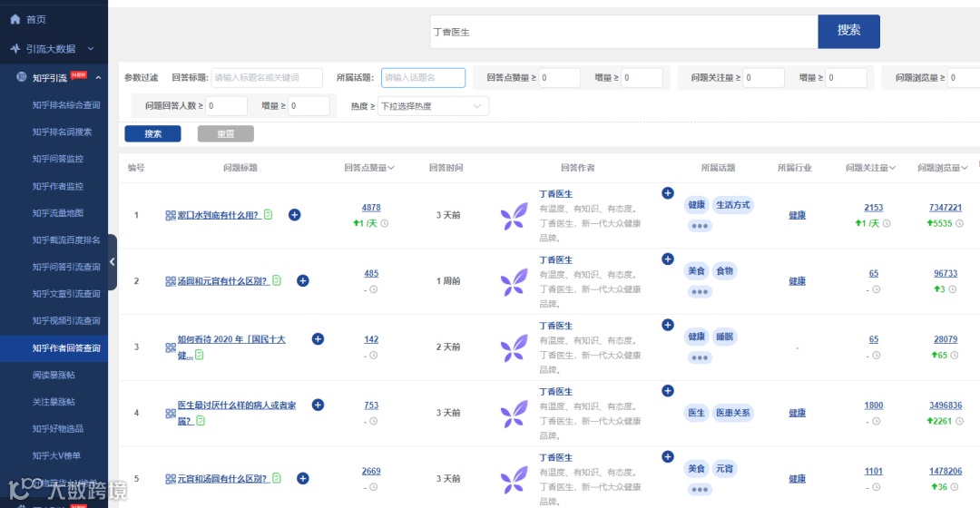Open question 汤圆和元宵有什么区别?
The image size is (980, 508).
(222, 281)
